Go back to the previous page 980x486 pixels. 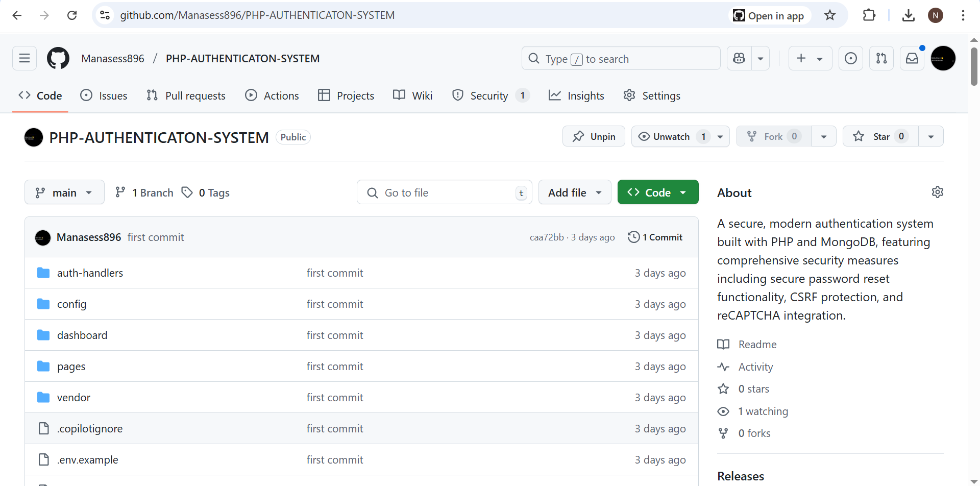coord(17,15)
